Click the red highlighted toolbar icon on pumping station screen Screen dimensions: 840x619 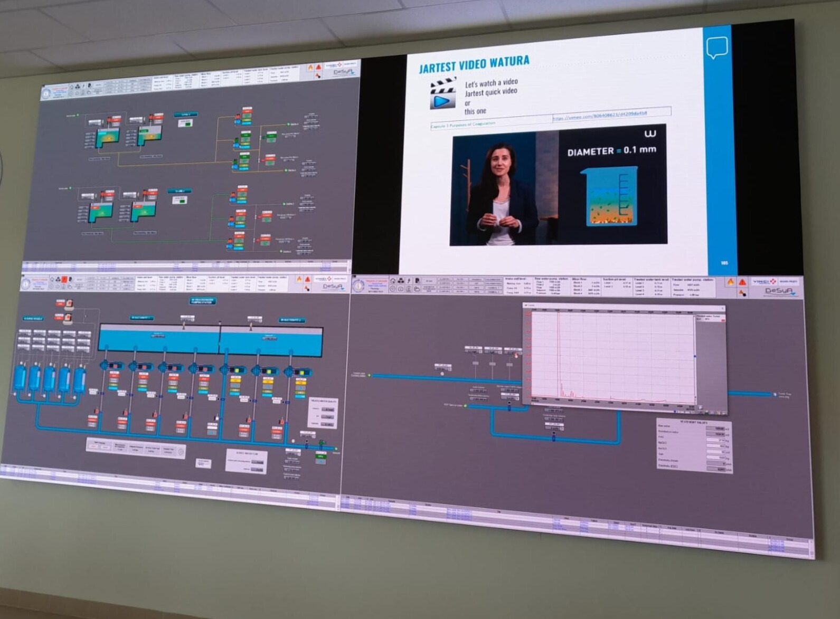[64, 280]
